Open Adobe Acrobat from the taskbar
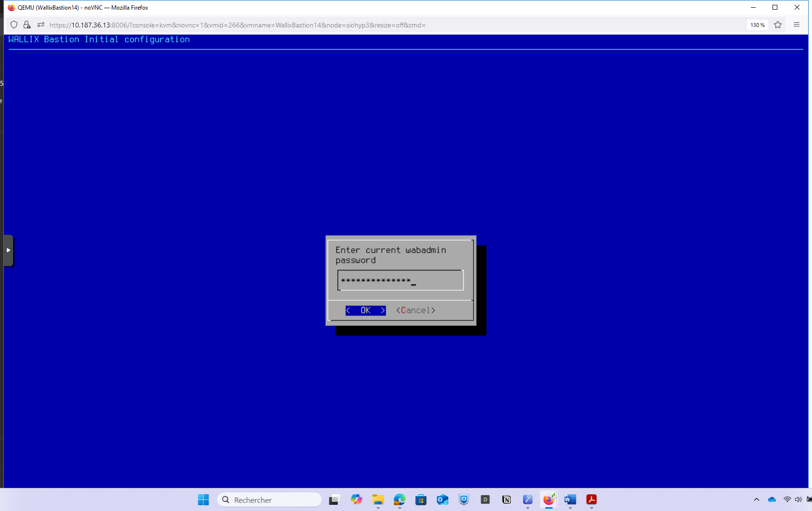Viewport: 812px width, 511px height. pos(591,500)
